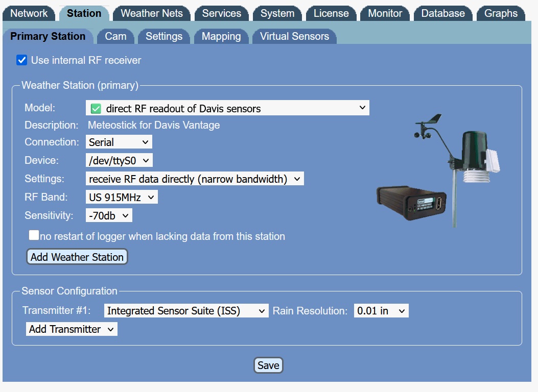Uncheck Use internal RF receiver
Viewport: 538px width, 392px height.
[21, 60]
